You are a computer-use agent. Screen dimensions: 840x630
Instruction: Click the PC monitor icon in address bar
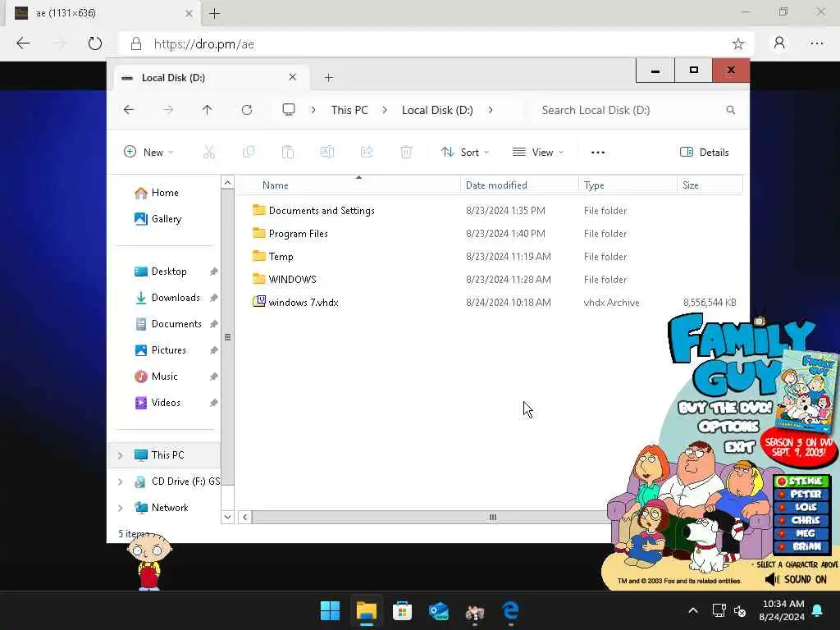tap(289, 110)
